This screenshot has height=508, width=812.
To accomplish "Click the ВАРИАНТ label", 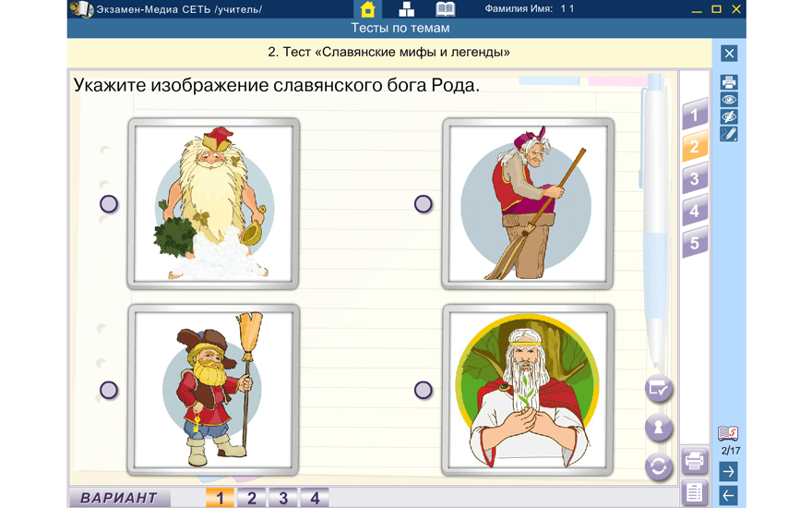I will (x=119, y=498).
